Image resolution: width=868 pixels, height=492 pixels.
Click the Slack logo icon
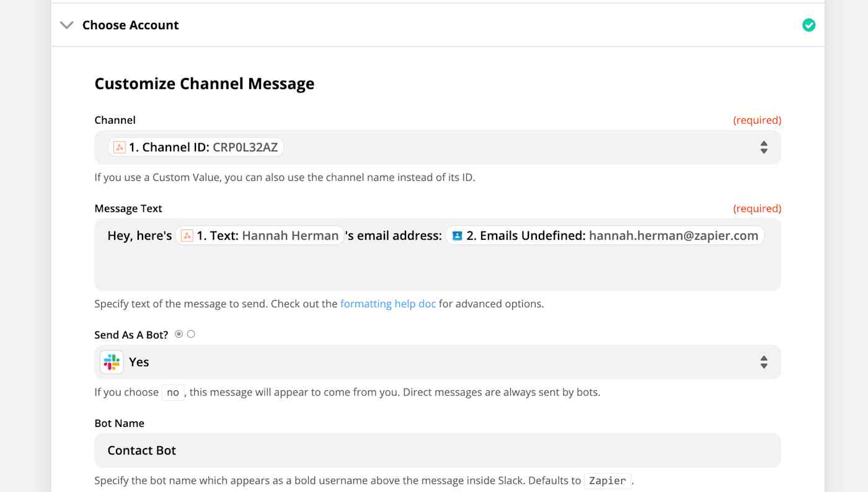(x=112, y=362)
